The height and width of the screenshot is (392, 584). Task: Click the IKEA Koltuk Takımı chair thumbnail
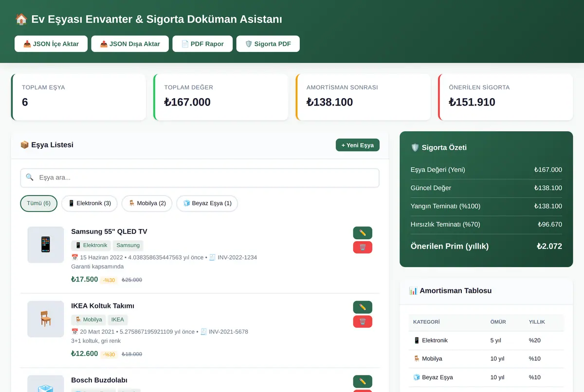[x=46, y=319]
